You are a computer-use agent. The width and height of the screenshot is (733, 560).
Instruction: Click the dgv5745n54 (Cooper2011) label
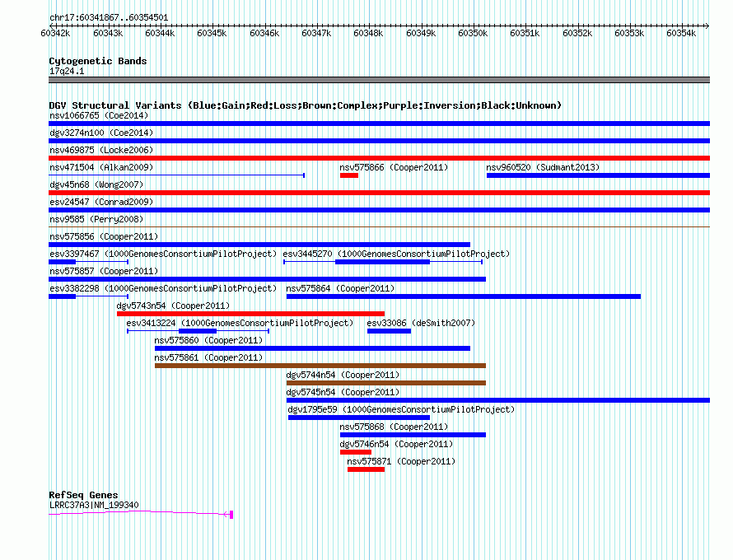[x=343, y=392]
